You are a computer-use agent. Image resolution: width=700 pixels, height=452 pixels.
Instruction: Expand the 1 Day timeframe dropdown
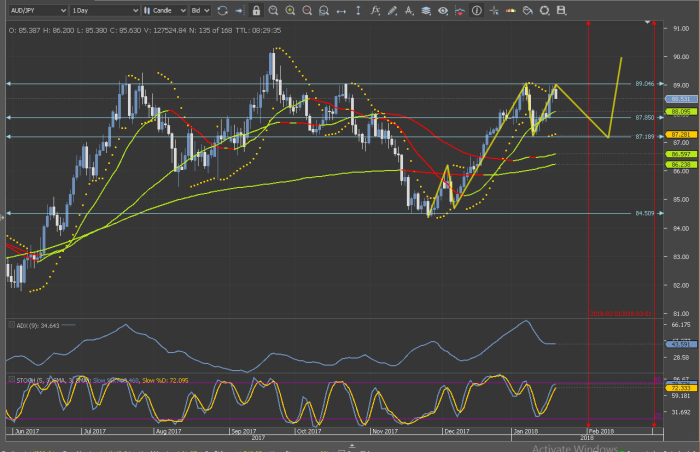[102, 10]
